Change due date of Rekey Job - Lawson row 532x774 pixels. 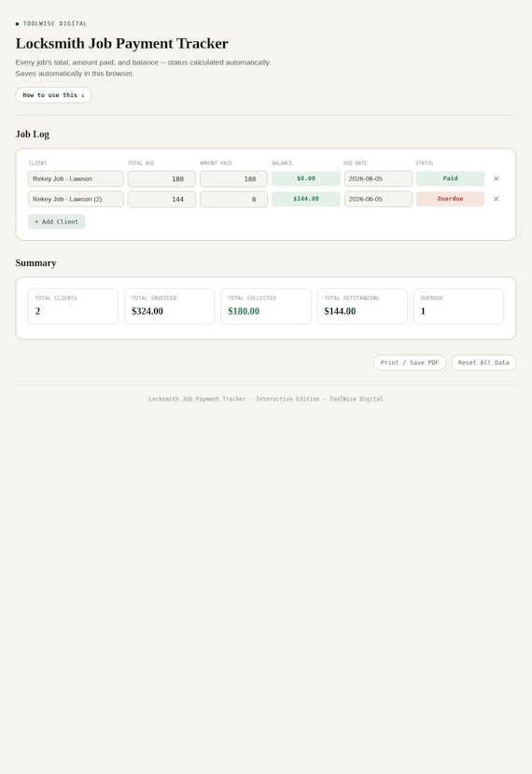(378, 178)
